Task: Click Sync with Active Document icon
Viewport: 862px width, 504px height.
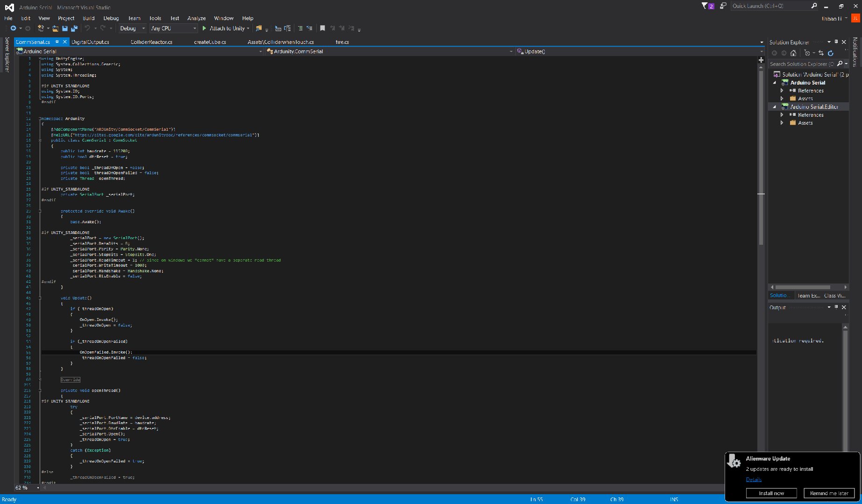Action: (821, 53)
